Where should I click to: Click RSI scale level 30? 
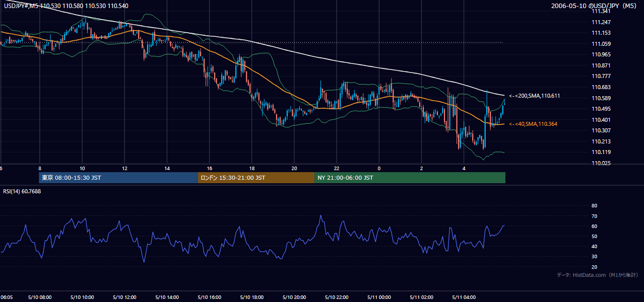[x=594, y=257]
